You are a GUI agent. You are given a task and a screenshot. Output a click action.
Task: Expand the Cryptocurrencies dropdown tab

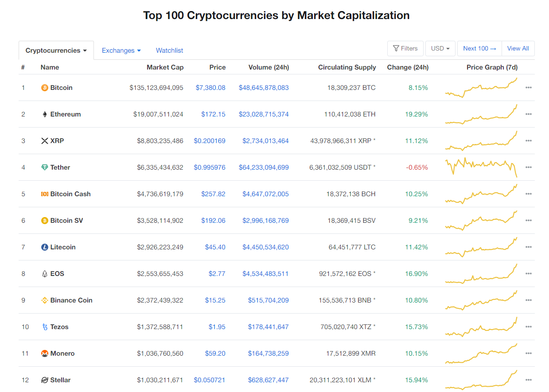pos(56,50)
